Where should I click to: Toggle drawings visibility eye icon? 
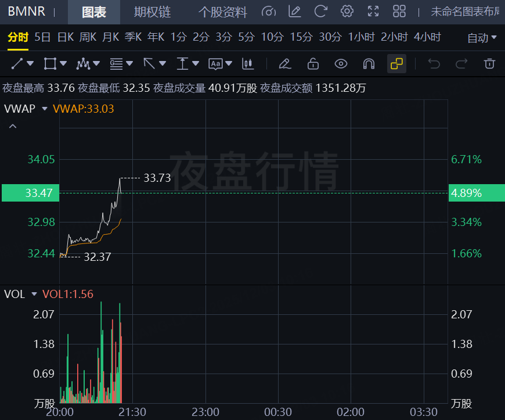341,63
